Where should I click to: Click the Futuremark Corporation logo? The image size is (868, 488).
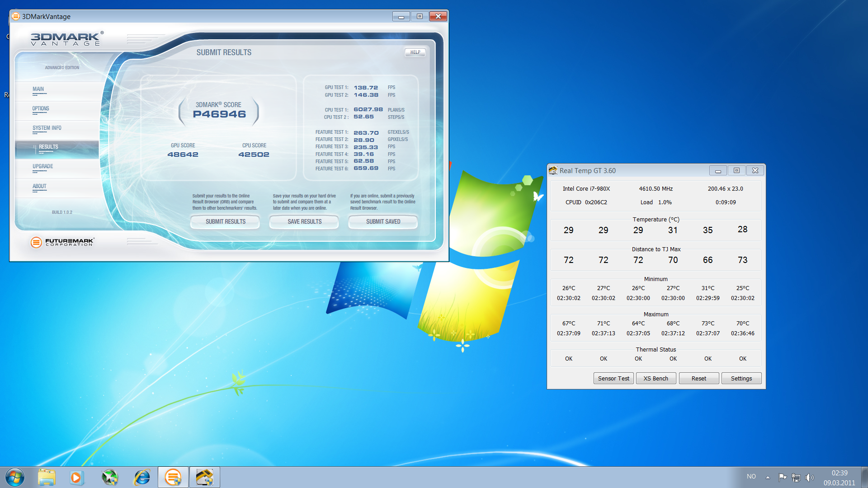pos(62,242)
